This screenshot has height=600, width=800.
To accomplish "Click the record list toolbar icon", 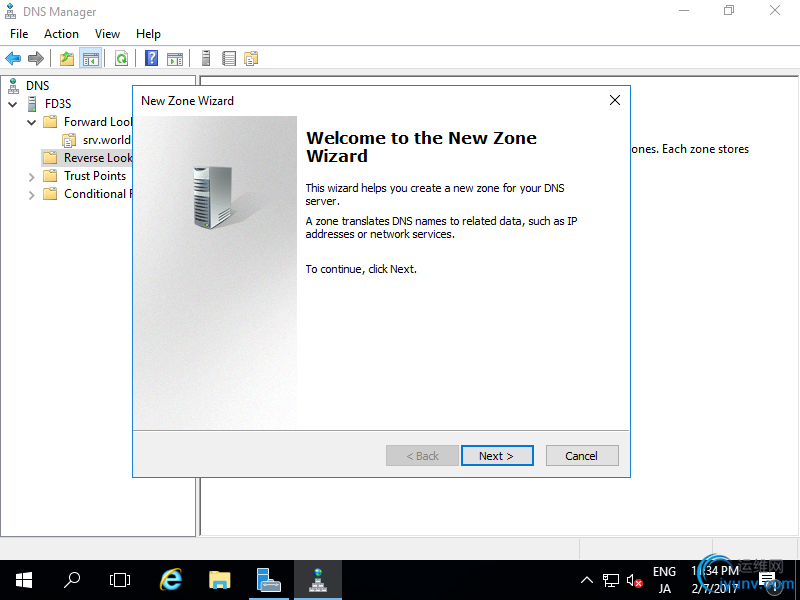I will (229, 58).
